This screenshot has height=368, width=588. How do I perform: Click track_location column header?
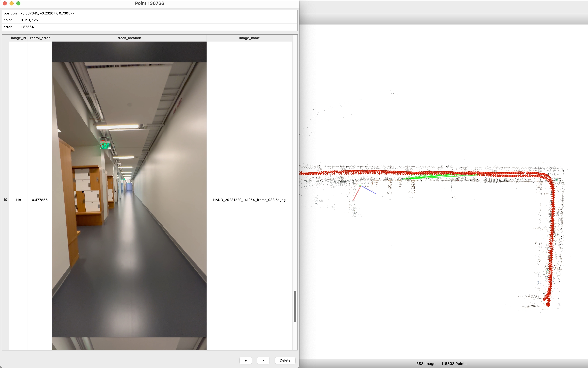tap(129, 38)
